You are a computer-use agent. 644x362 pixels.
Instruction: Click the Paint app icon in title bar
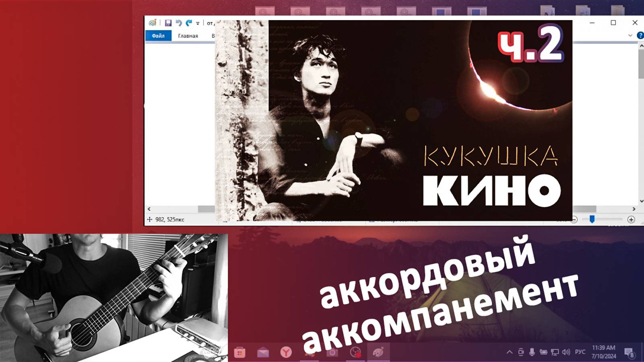(152, 23)
